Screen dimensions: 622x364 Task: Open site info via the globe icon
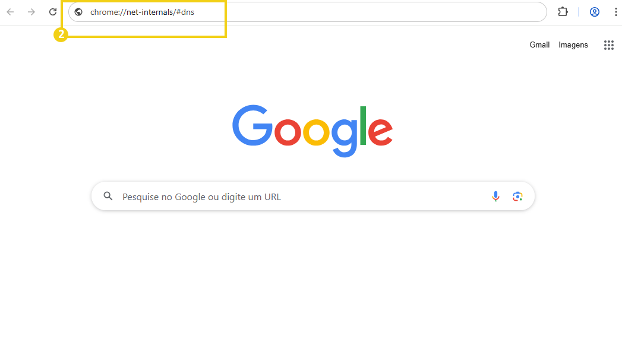tap(78, 12)
